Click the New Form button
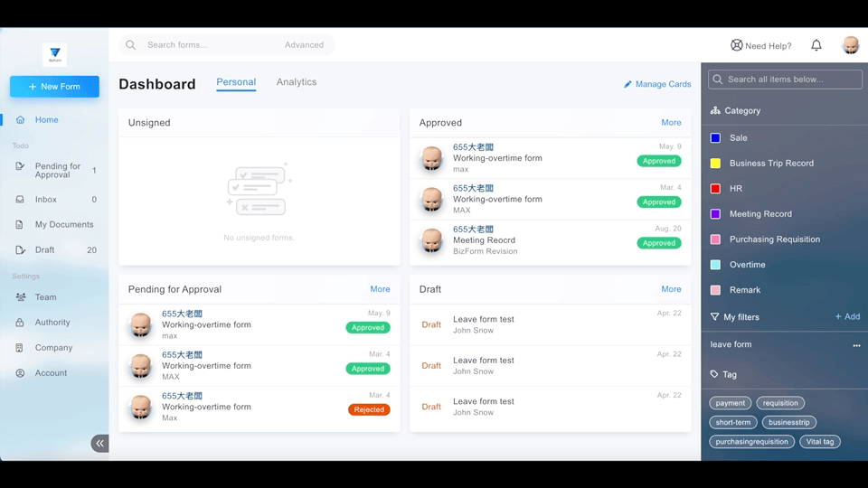Viewport: 868px width, 488px height. point(54,87)
